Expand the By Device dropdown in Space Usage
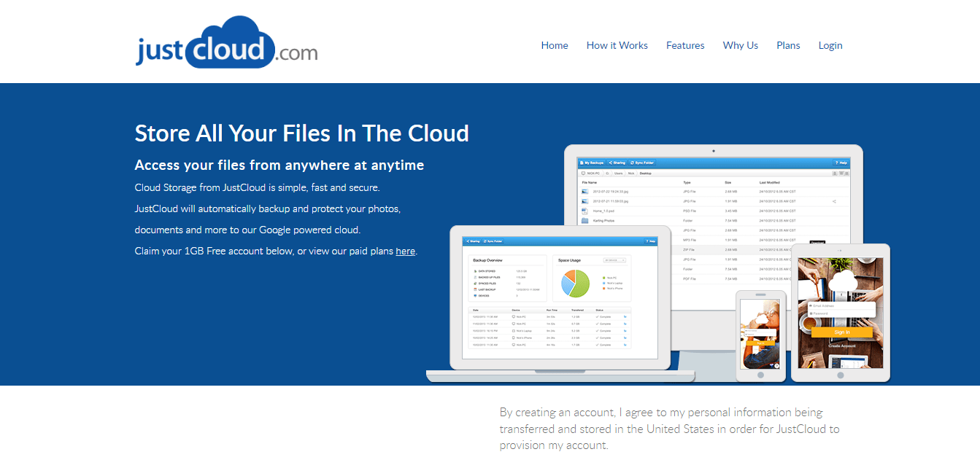 coord(614,260)
